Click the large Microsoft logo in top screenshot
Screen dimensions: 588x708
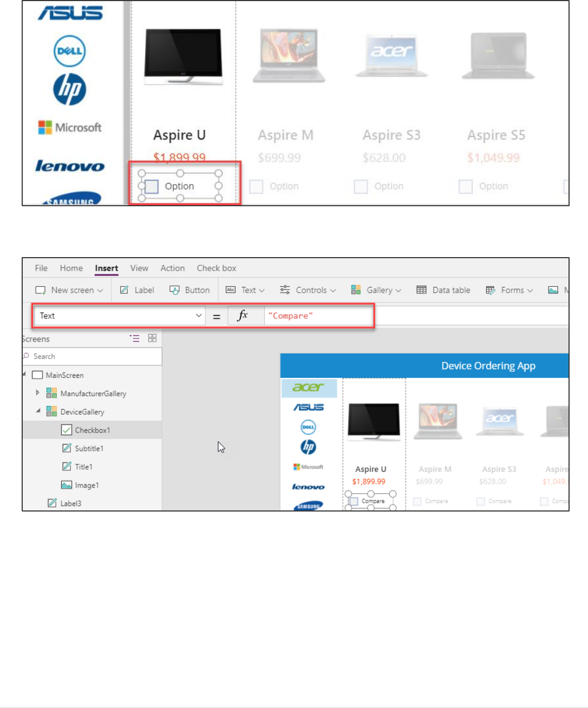[x=70, y=128]
